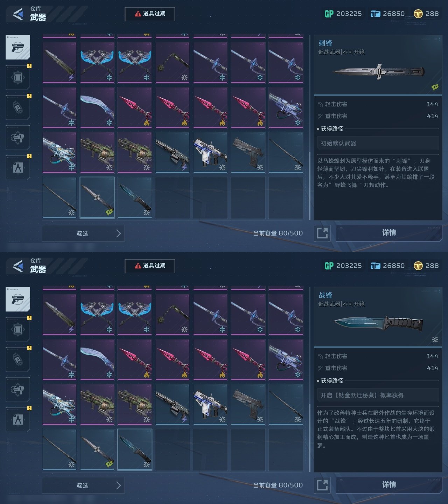
Task: Click the back arrow in the upper 仓库 header
Action: 18,14
